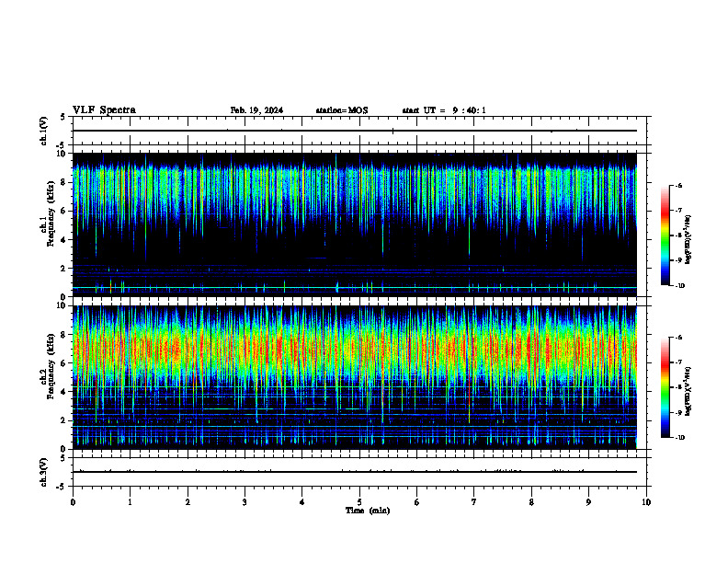Click the time axis tick label "0"
The width and height of the screenshot is (728, 563).
coord(73,502)
